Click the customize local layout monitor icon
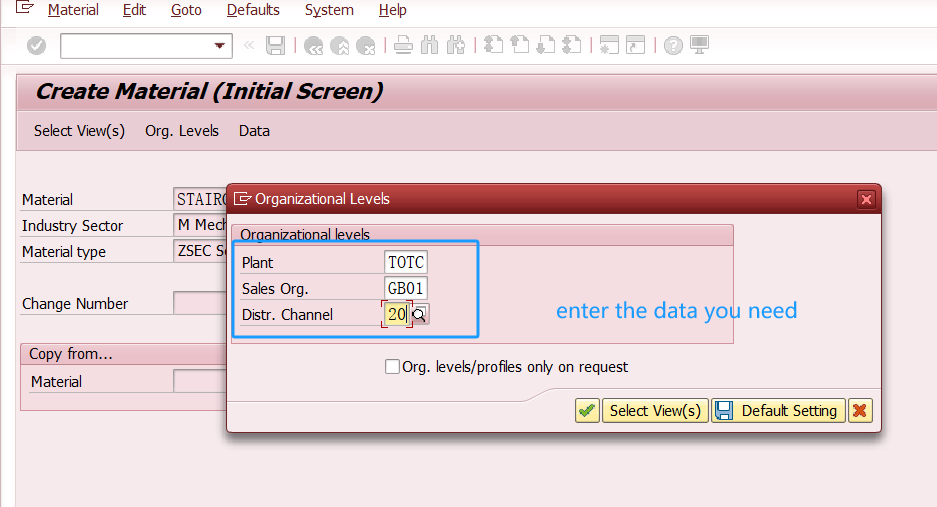The width and height of the screenshot is (937, 507). [x=699, y=45]
